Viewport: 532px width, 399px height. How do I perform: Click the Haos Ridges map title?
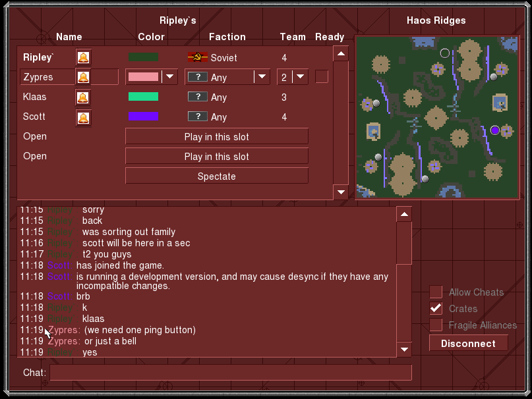click(436, 20)
